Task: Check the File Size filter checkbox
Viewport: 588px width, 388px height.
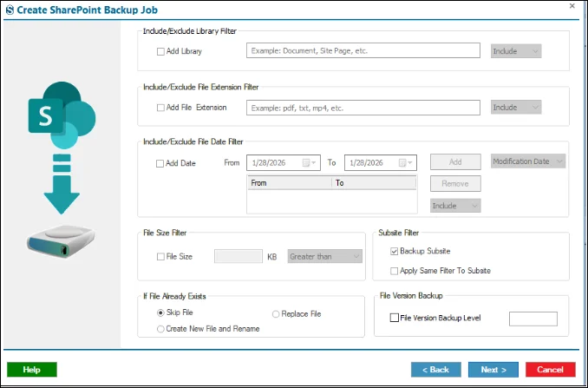Action: point(160,257)
